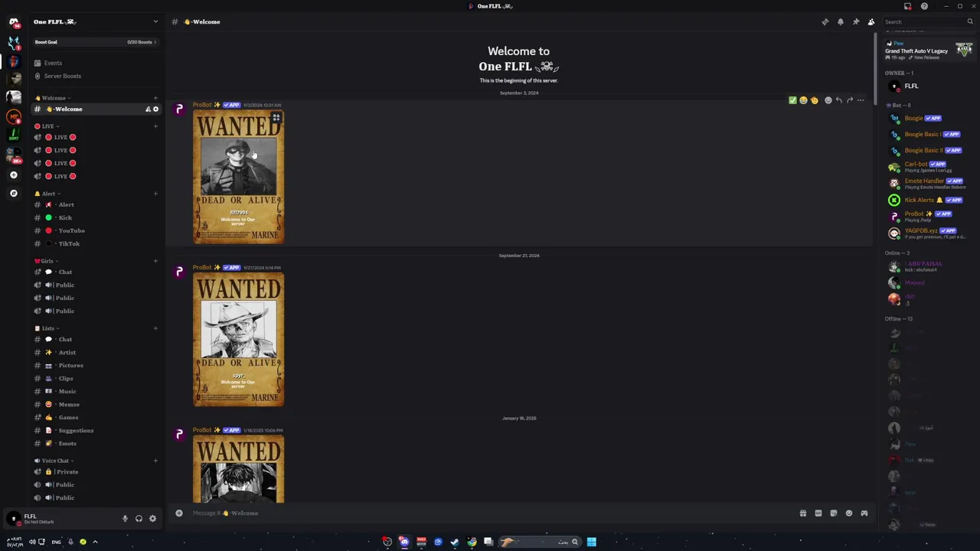The image size is (980, 551).
Task: Open add reaction picker on message
Action: click(828, 100)
